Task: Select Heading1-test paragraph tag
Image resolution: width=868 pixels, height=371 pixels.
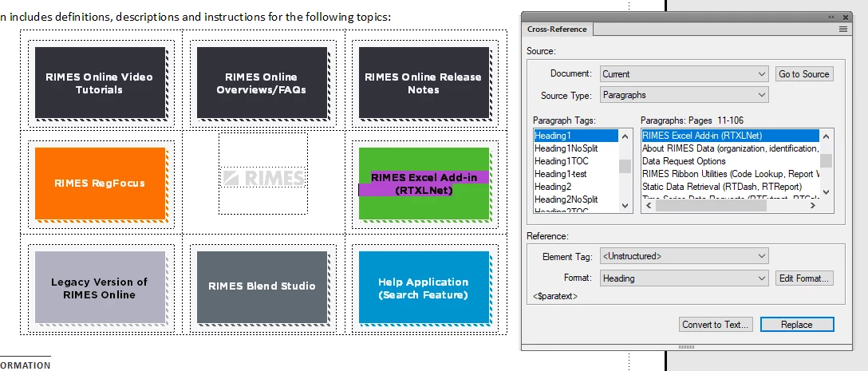Action: (576, 174)
